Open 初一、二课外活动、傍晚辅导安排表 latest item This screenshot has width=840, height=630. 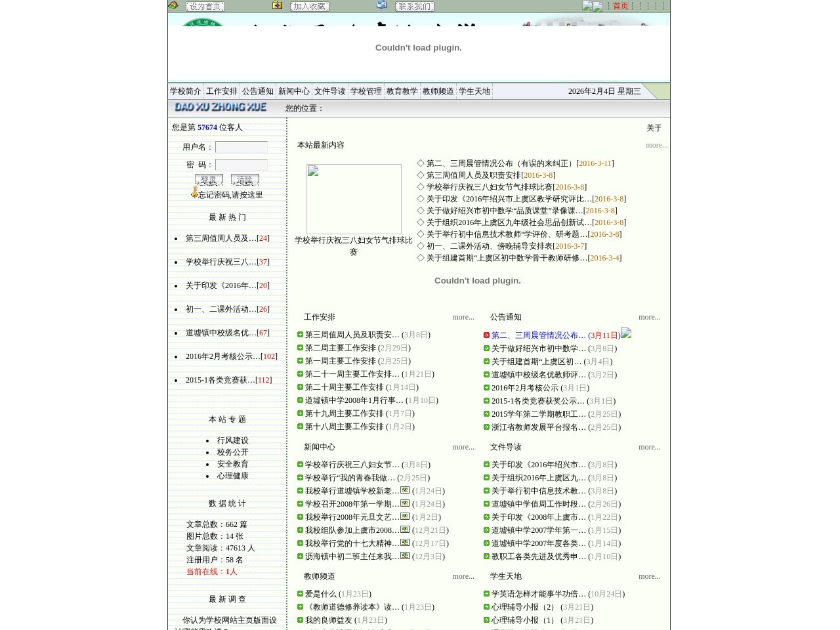(490, 246)
